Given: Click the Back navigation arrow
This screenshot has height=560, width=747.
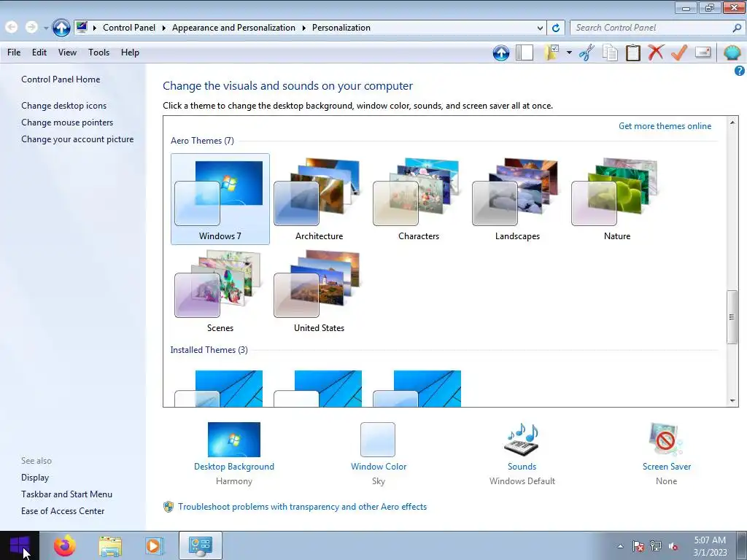Looking at the screenshot, I should [x=12, y=28].
